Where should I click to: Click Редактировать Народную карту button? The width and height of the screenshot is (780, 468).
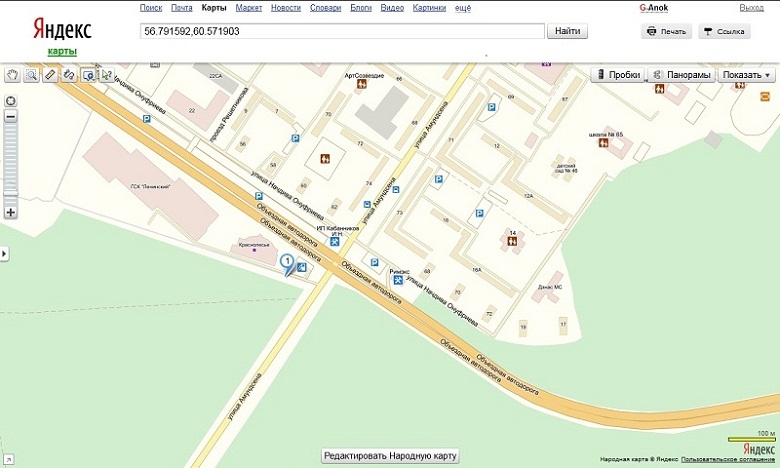click(390, 456)
